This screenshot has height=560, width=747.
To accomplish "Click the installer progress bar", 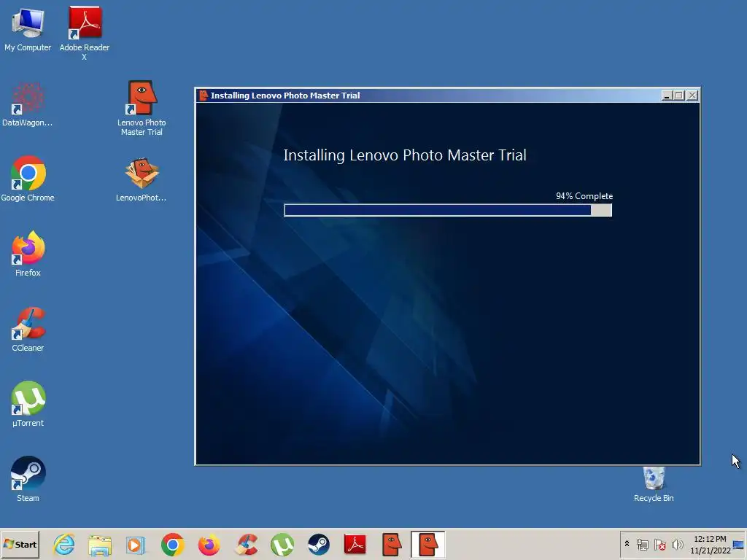I will point(448,210).
